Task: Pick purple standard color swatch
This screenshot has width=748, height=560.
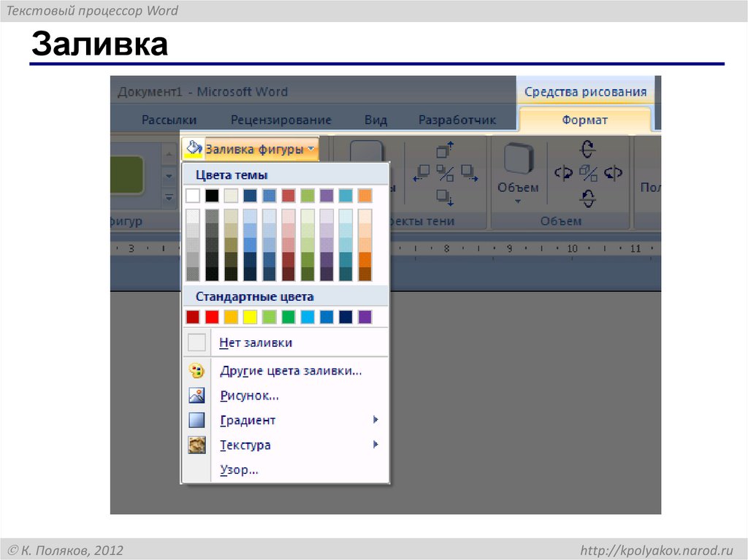Action: pyautogui.click(x=365, y=317)
